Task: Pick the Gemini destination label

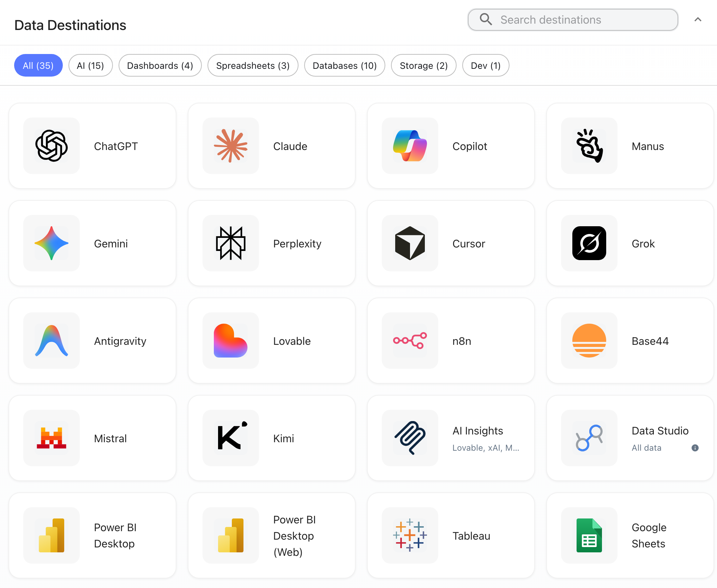Action: [x=111, y=244]
